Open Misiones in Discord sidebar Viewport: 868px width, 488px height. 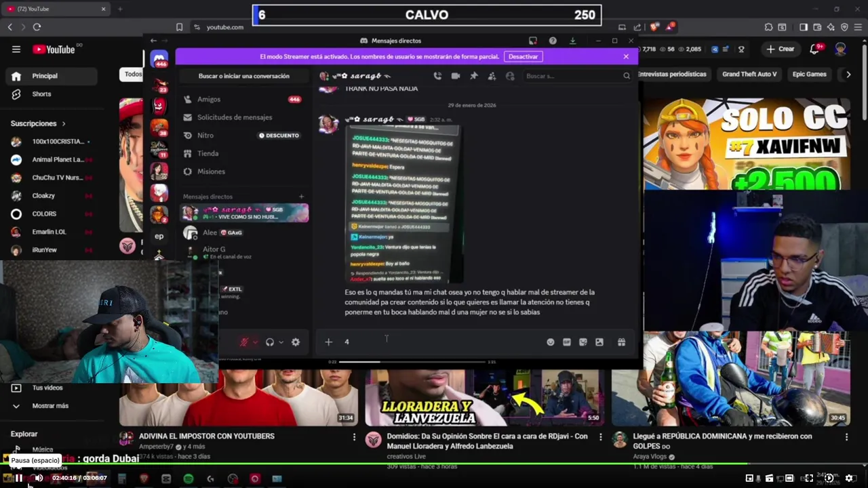tap(243, 171)
